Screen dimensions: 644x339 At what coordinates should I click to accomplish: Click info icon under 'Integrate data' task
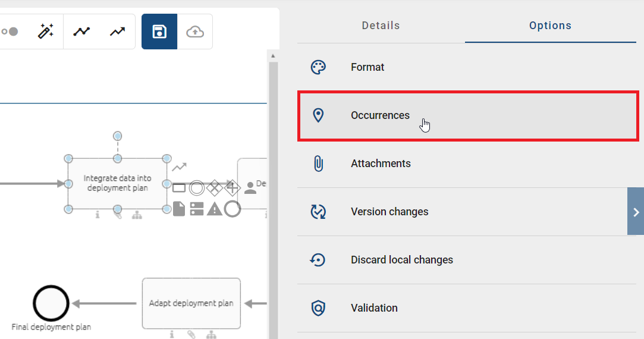coord(98,215)
